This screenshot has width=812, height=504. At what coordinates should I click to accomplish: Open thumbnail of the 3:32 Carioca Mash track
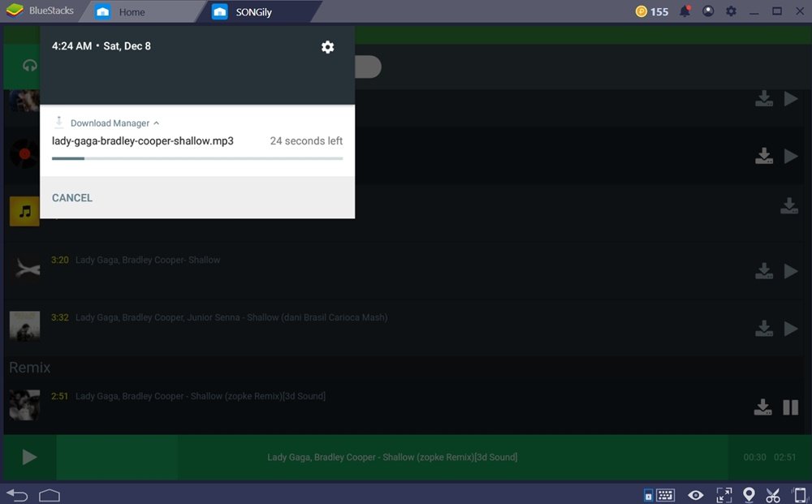coord(24,326)
